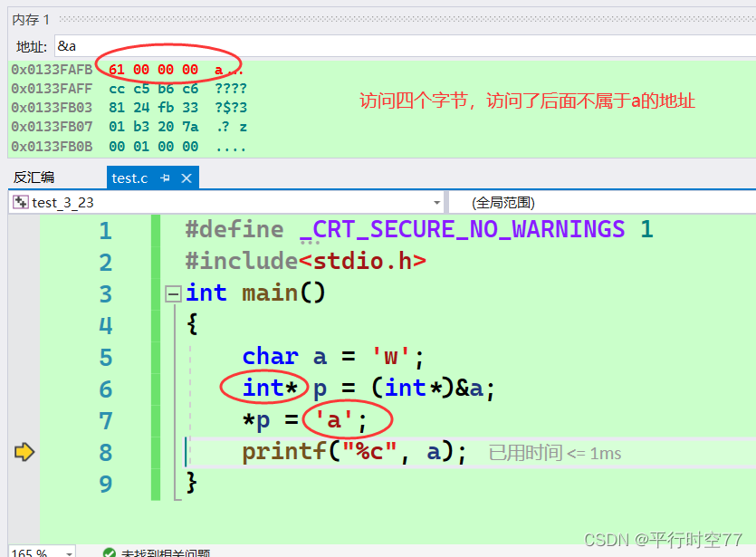Click the printf call on line 8

coord(283,452)
